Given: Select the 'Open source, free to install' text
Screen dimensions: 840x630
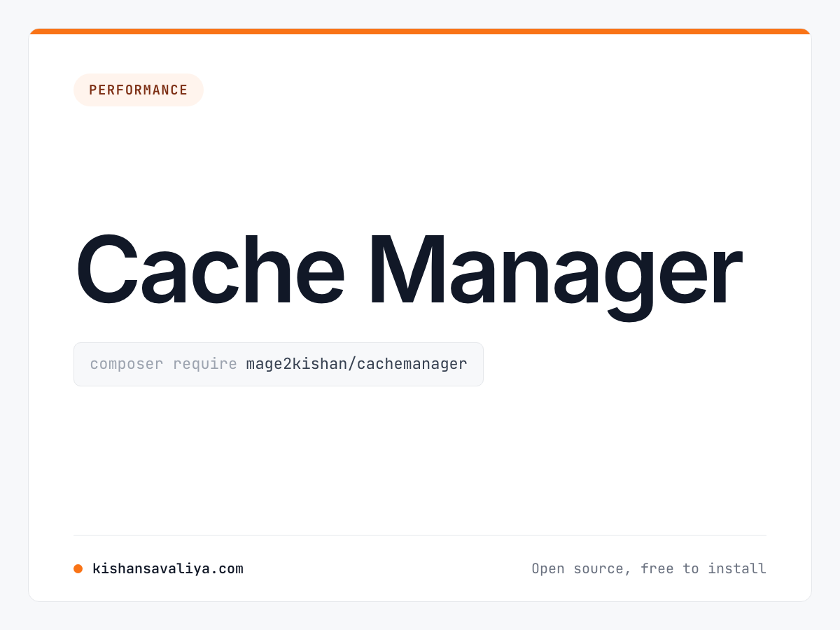Looking at the screenshot, I should (649, 568).
